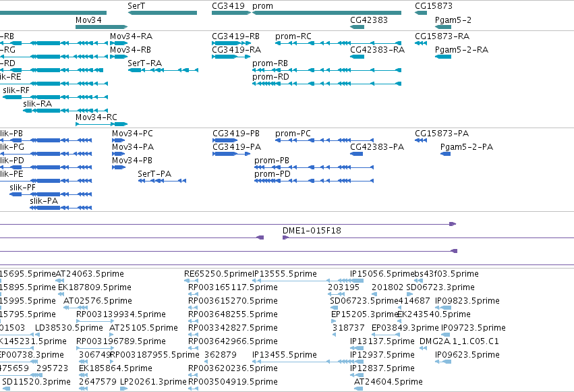574x392 pixels.
Task: Select the LD38530.5prime EST label
Action: tap(69, 328)
